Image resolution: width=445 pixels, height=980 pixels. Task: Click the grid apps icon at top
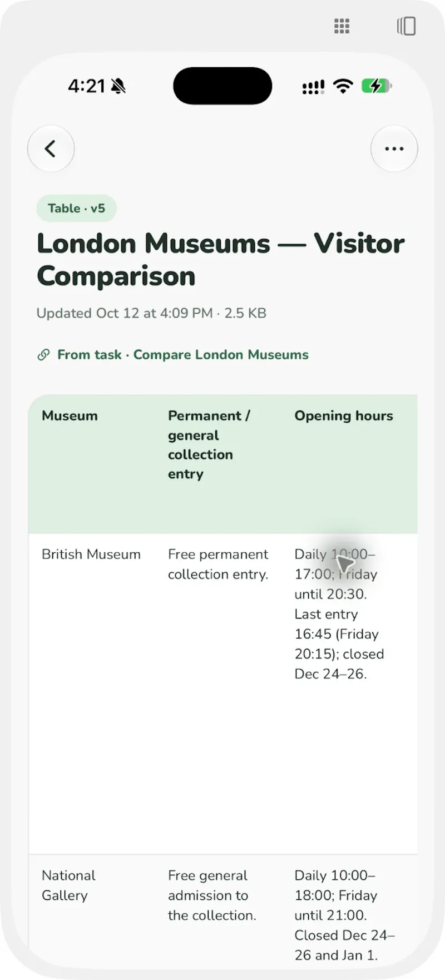[x=342, y=26]
